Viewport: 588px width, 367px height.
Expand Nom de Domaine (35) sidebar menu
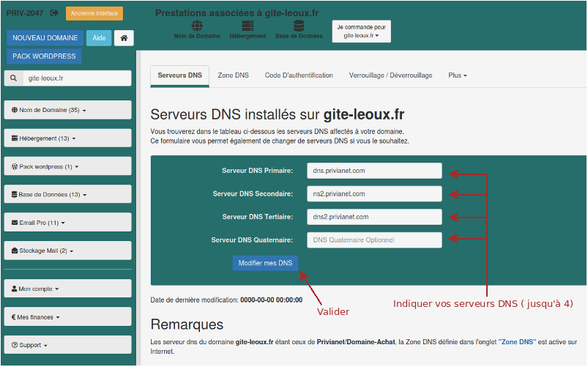68,110
